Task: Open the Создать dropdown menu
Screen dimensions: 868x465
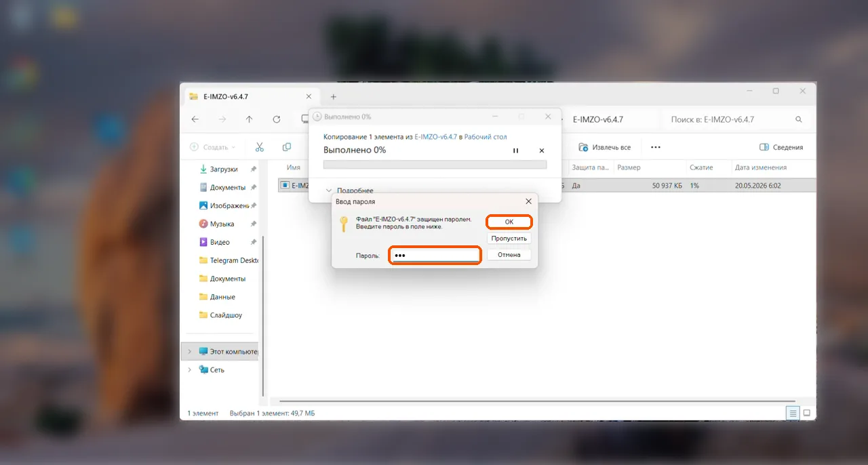Action: (x=212, y=147)
